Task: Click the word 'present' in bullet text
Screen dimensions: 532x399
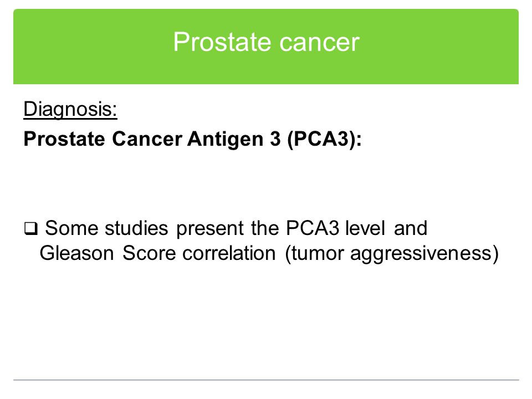Action: pos(210,229)
